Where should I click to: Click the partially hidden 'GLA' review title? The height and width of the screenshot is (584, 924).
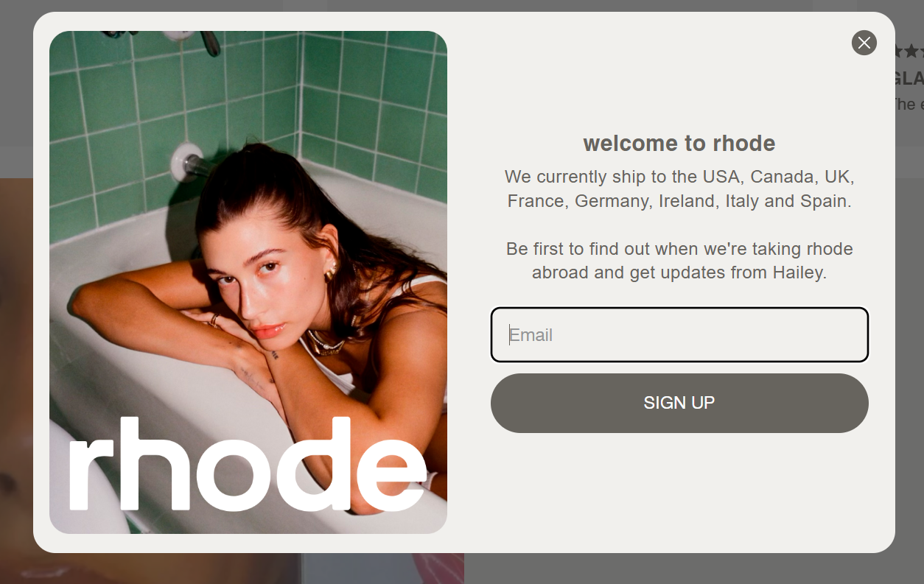tap(908, 78)
